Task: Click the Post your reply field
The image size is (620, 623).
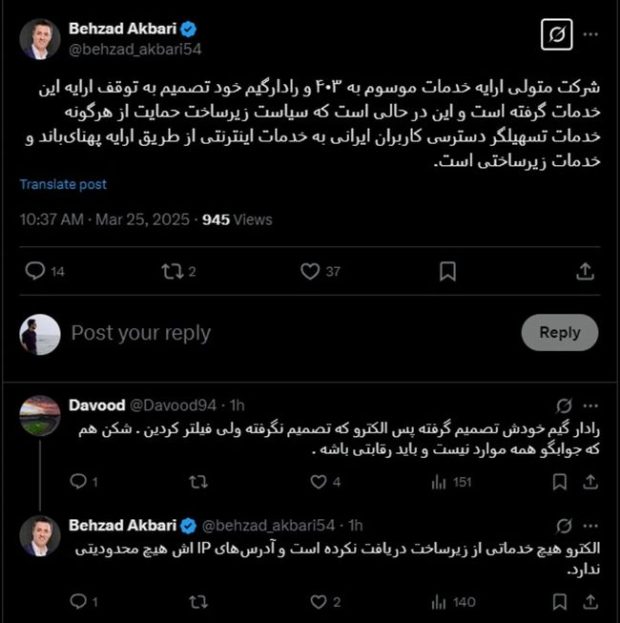Action: 141,333
